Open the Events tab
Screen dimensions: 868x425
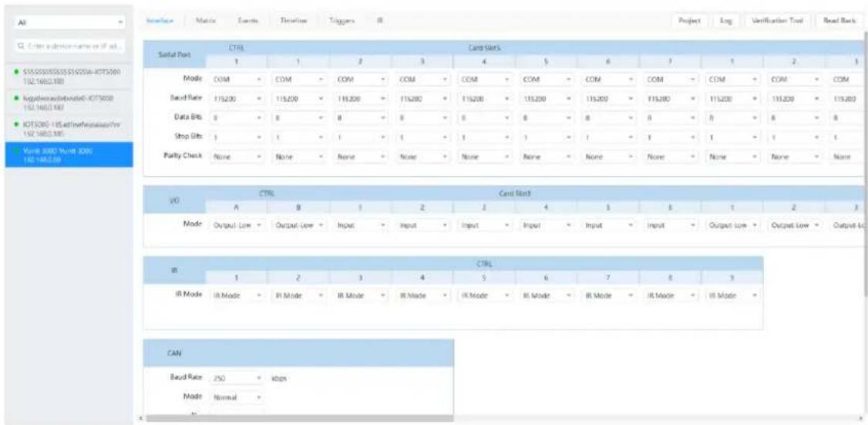pyautogui.click(x=247, y=21)
